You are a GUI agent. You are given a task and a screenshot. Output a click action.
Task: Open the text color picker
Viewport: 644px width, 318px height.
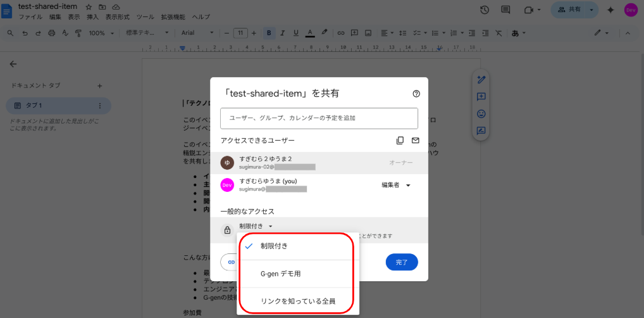tap(310, 33)
